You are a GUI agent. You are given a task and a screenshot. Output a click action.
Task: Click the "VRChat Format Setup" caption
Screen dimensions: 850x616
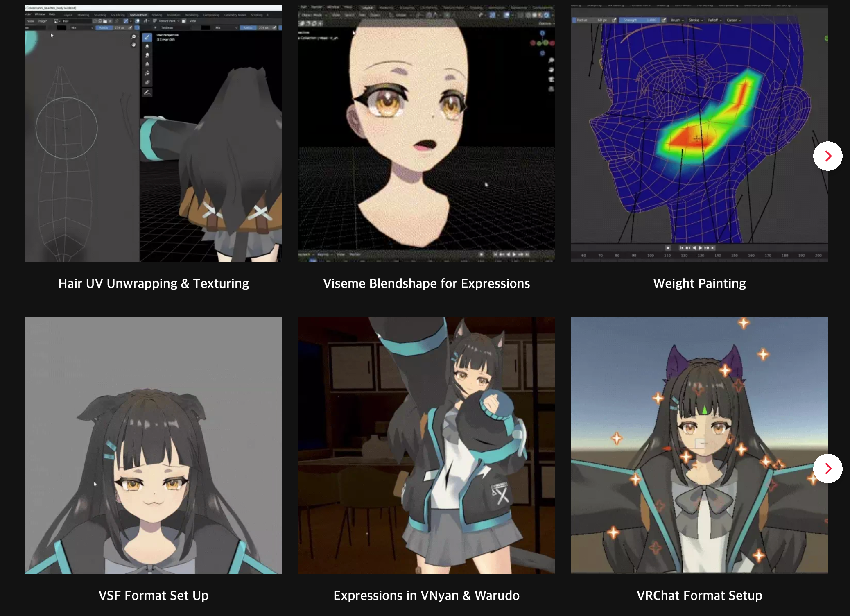click(699, 596)
